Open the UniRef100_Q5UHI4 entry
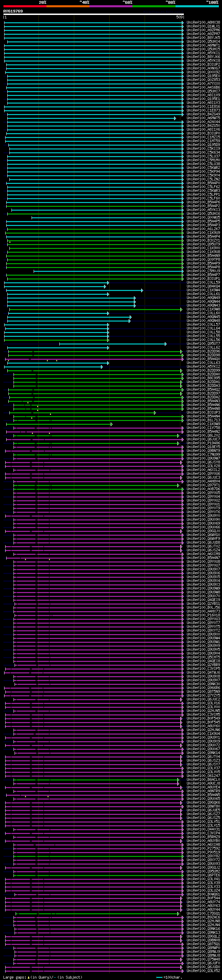 pos(203,41)
